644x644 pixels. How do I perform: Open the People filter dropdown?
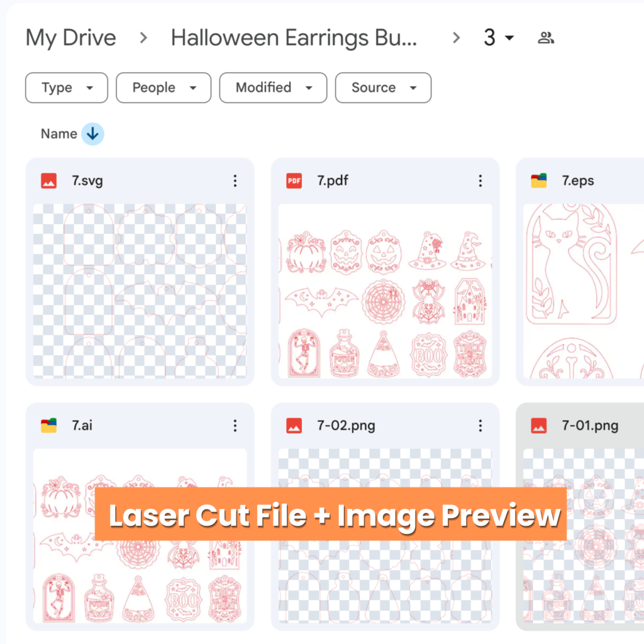[164, 88]
